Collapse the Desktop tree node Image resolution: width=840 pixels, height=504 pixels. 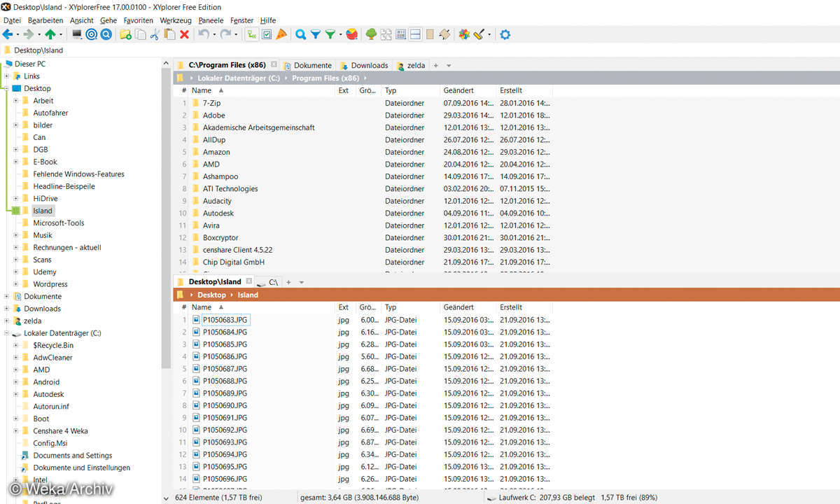click(6, 88)
